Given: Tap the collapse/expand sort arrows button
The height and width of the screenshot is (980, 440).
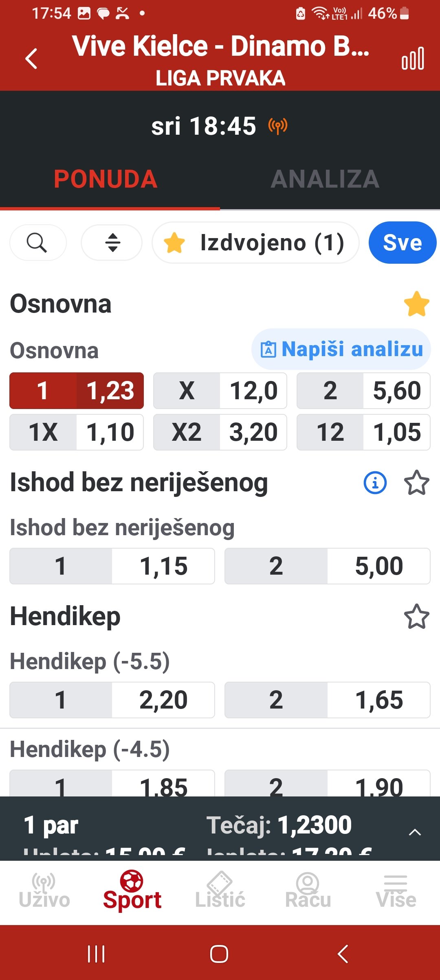Looking at the screenshot, I should click(112, 243).
